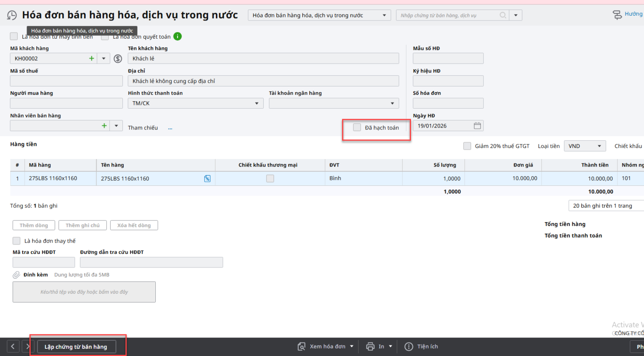This screenshot has width=644, height=356.
Task: Open calendar picker for Ngày HĐ
Action: (x=477, y=126)
